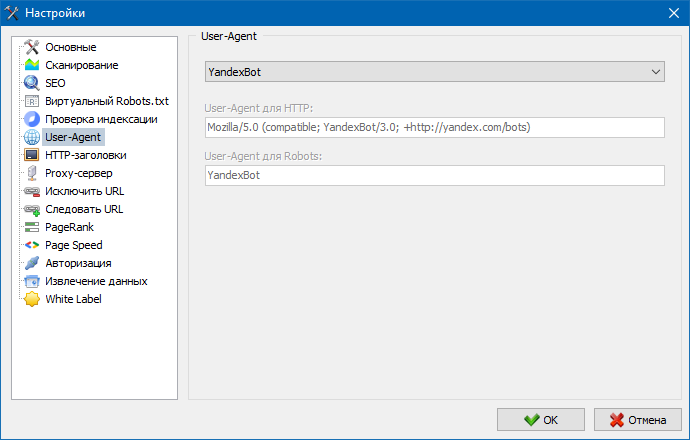The image size is (690, 440).
Task: Confirm settings with the OK button
Action: click(541, 420)
